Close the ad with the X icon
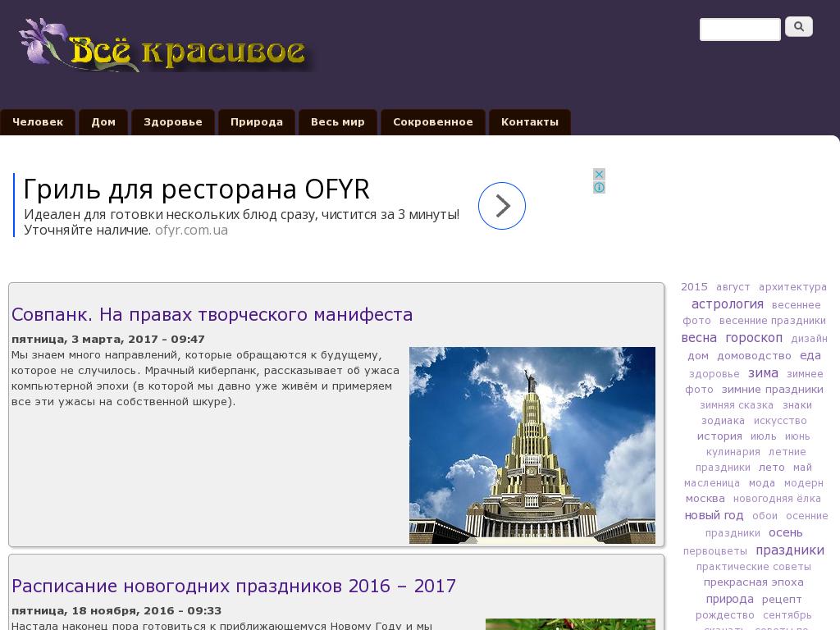The image size is (840, 630). coord(599,174)
